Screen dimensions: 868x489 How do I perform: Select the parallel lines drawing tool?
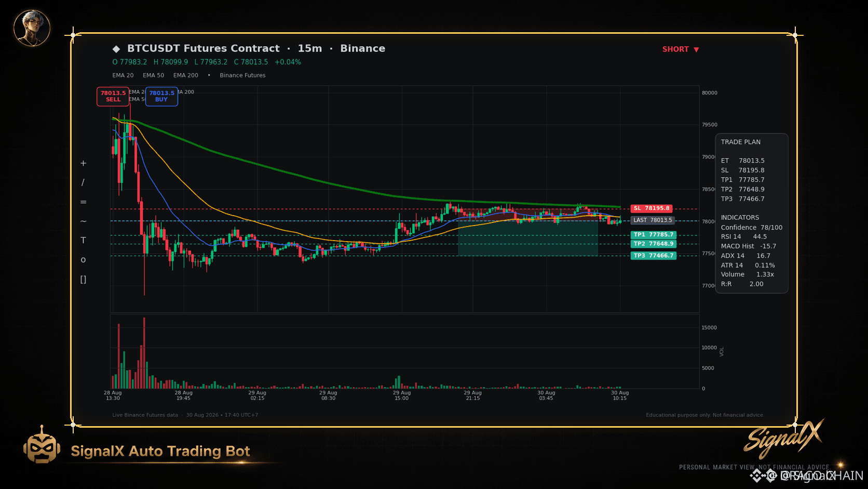pos(83,202)
